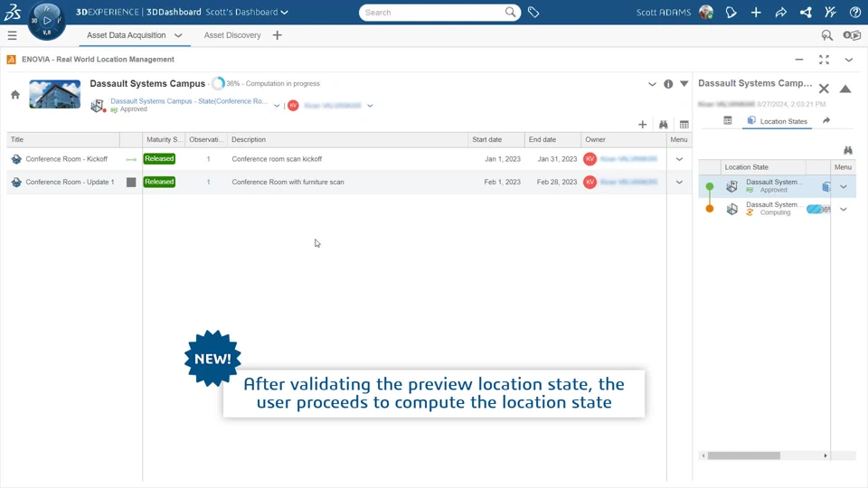Open the location state selector chevron

click(277, 106)
